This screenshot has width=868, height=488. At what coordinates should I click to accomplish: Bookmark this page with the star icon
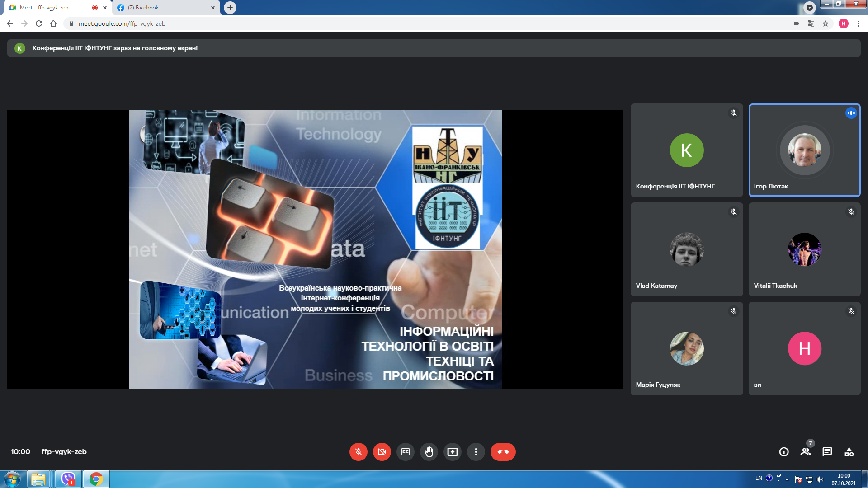pos(826,23)
